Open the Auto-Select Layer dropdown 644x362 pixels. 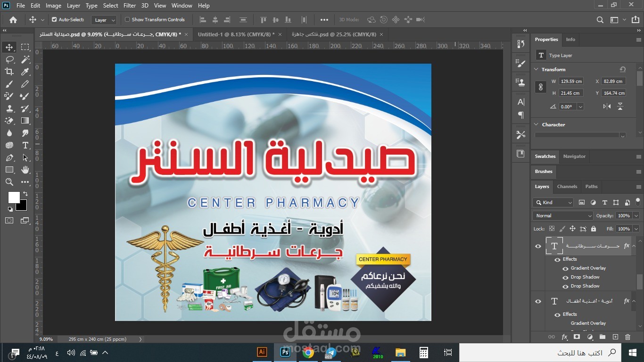[104, 20]
